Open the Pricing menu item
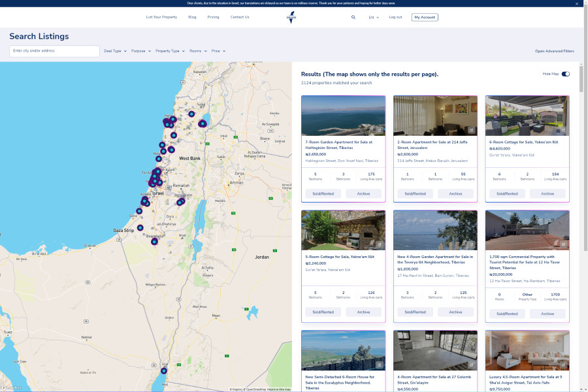This screenshot has height=392, width=588. tap(213, 17)
